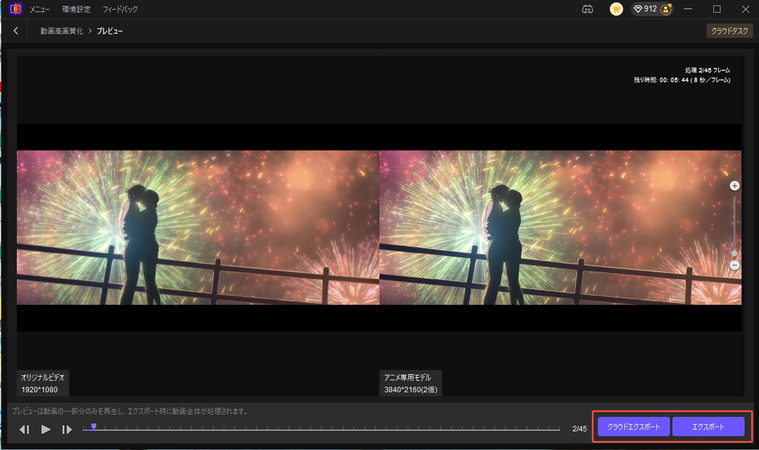
Task: Read the preview note about エクスポート
Action: [x=130, y=411]
